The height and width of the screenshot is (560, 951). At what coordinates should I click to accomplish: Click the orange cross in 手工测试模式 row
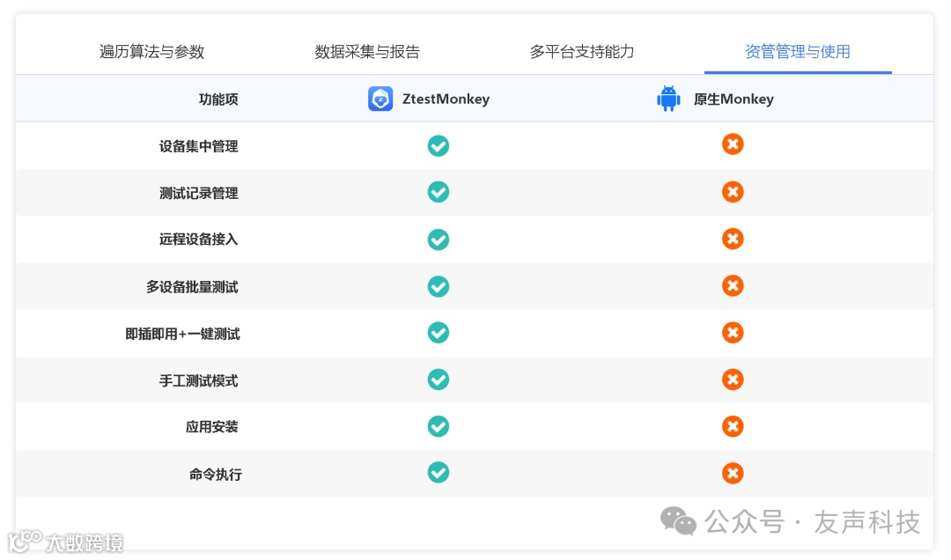tap(733, 379)
